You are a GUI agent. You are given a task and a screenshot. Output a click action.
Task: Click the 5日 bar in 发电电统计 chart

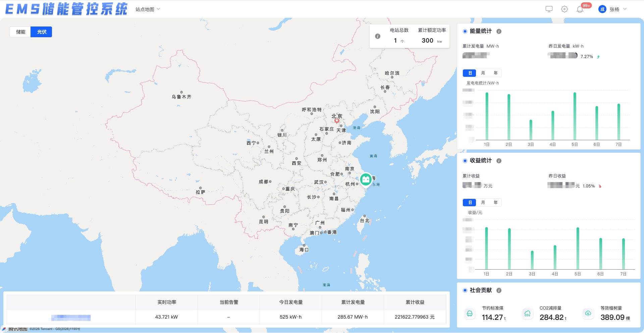pyautogui.click(x=575, y=116)
